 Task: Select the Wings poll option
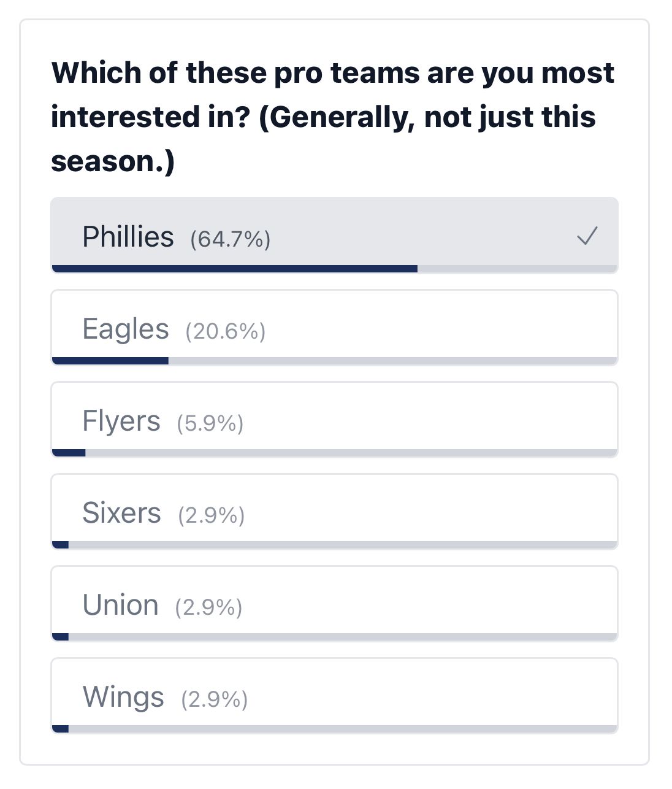[334, 696]
